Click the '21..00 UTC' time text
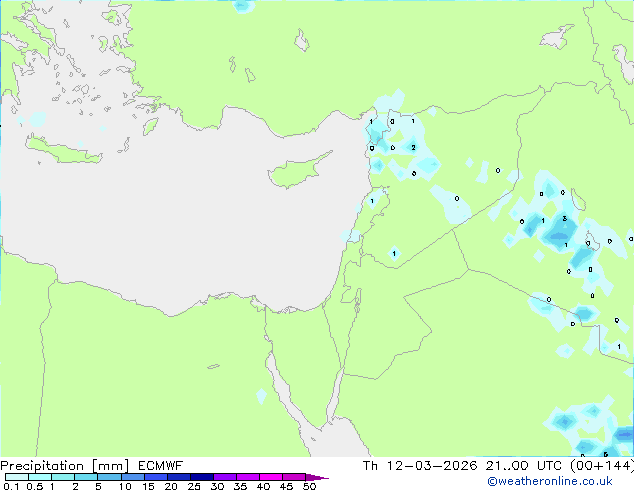This screenshot has width=634, height=490. 524,466
